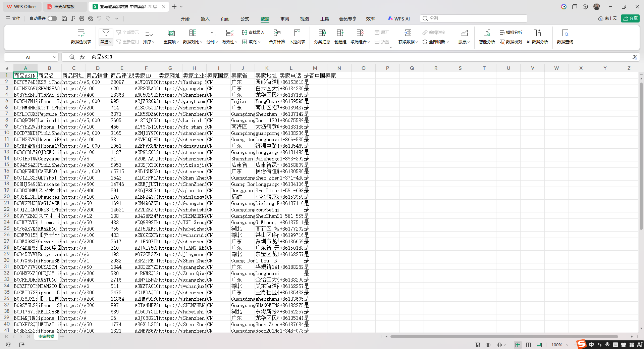Switch to the 公式 ribbon tab
Viewport: 644px width, 349px height.
245,19
